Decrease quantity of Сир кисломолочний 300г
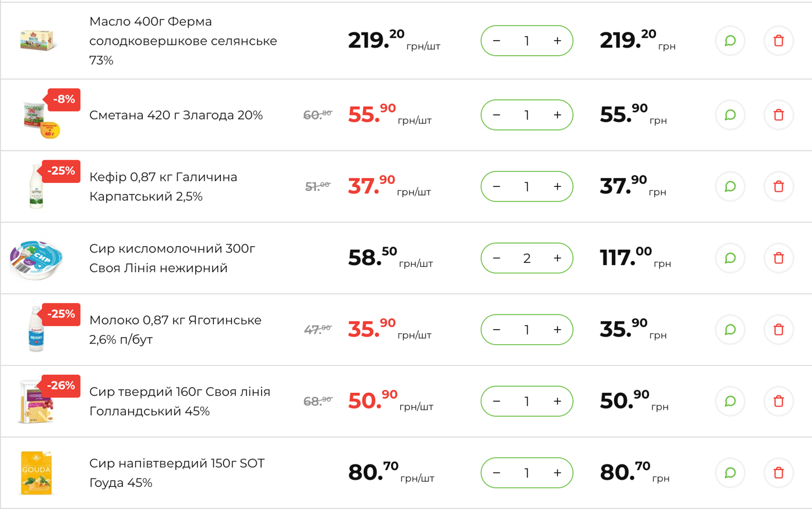812x509 pixels. [496, 258]
